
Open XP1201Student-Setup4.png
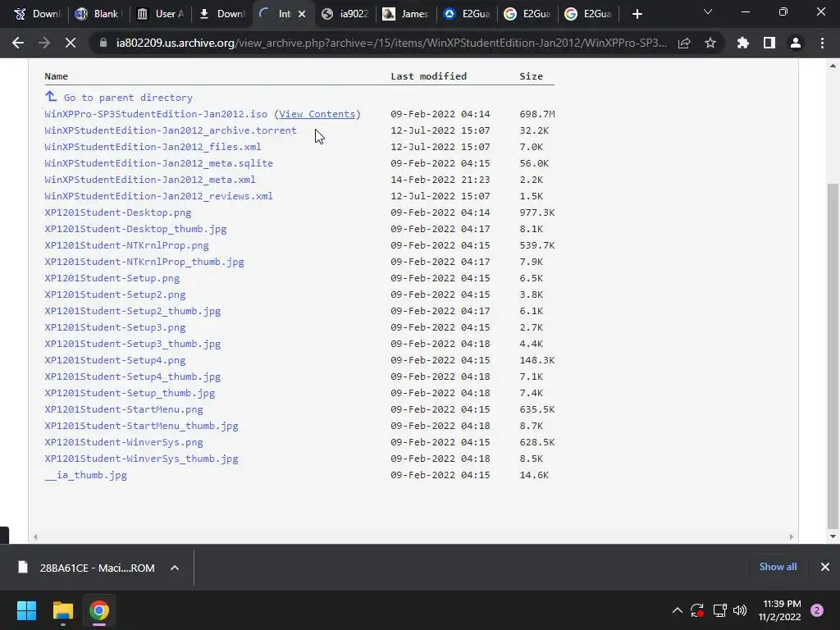click(115, 360)
